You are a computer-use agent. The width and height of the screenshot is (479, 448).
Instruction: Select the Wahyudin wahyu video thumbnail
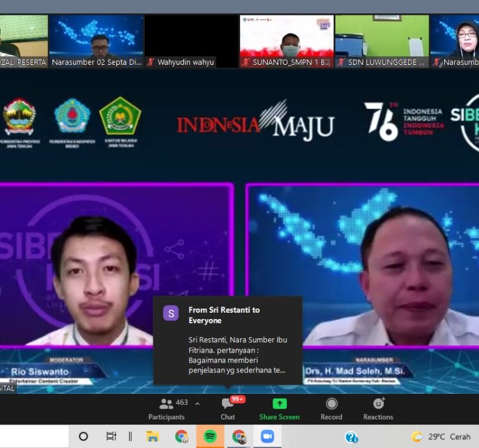(191, 41)
